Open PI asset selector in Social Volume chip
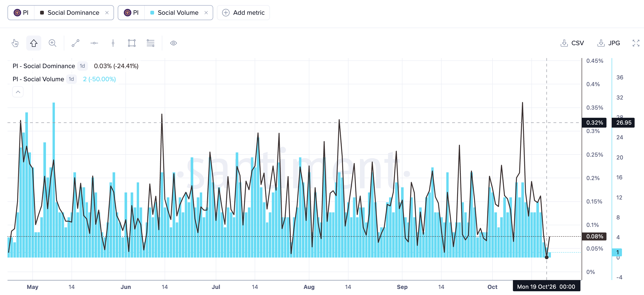The width and height of the screenshot is (644, 295). (x=131, y=13)
